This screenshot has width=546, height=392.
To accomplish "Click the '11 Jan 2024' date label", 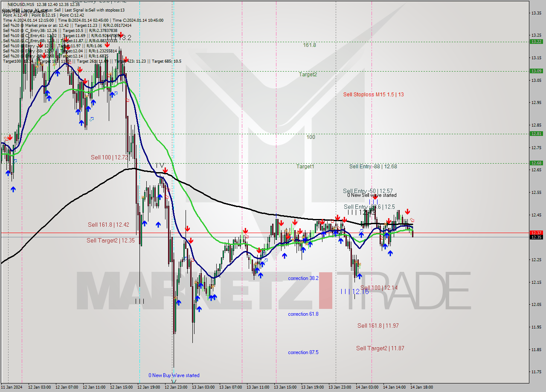I will [x=12, y=387].
